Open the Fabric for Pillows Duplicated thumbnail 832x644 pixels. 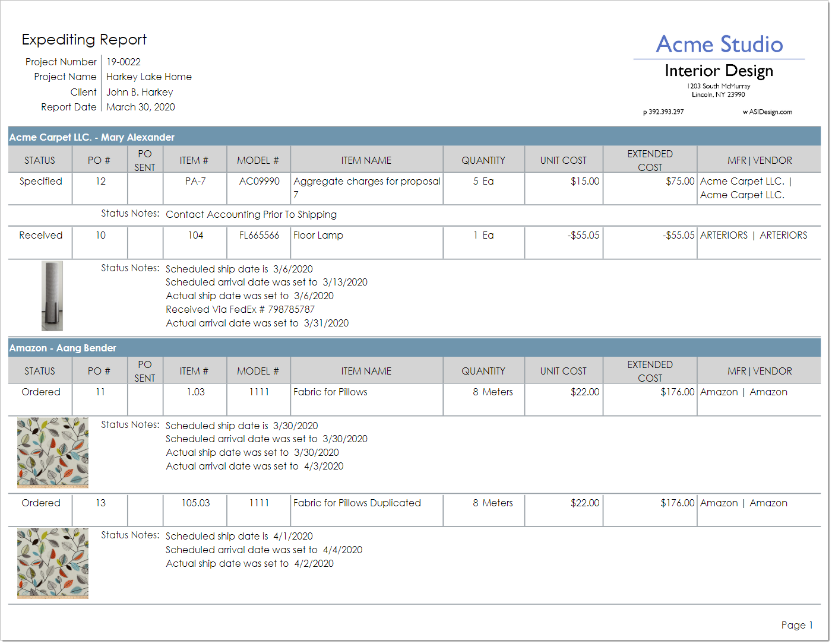53,563
